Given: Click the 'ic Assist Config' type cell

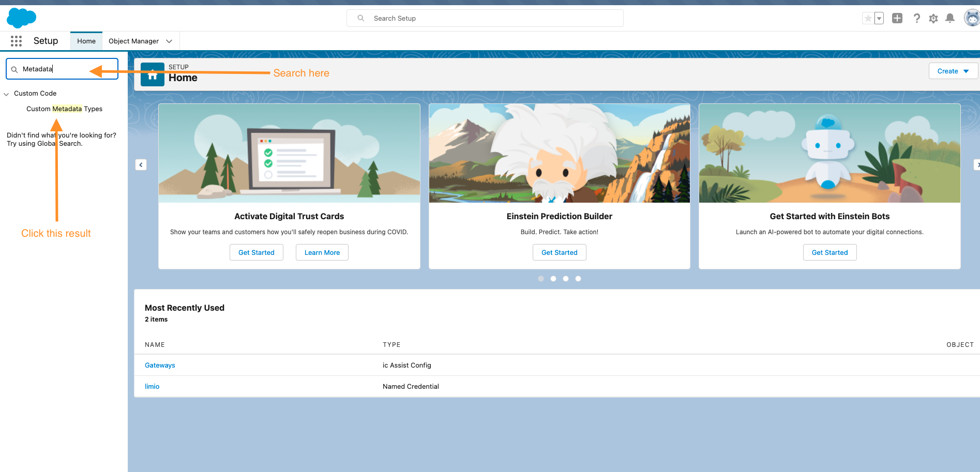Looking at the screenshot, I should coord(407,365).
